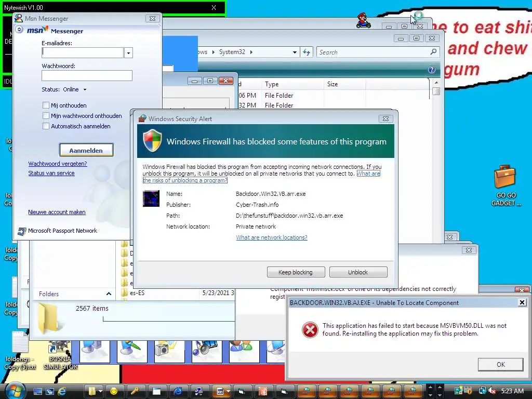Close the Windows Security Alert dialog
Screen dimensions: 532x399
coord(386,119)
